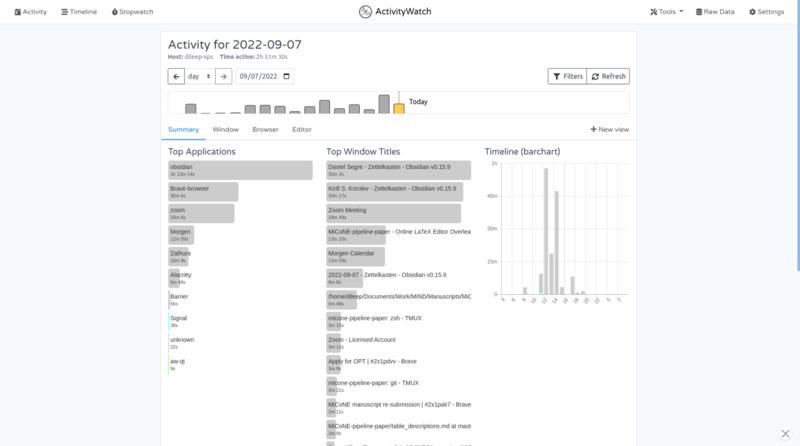Select 2022-09-07 Zettelkasten window title
The height and width of the screenshot is (446, 800).
tap(387, 278)
